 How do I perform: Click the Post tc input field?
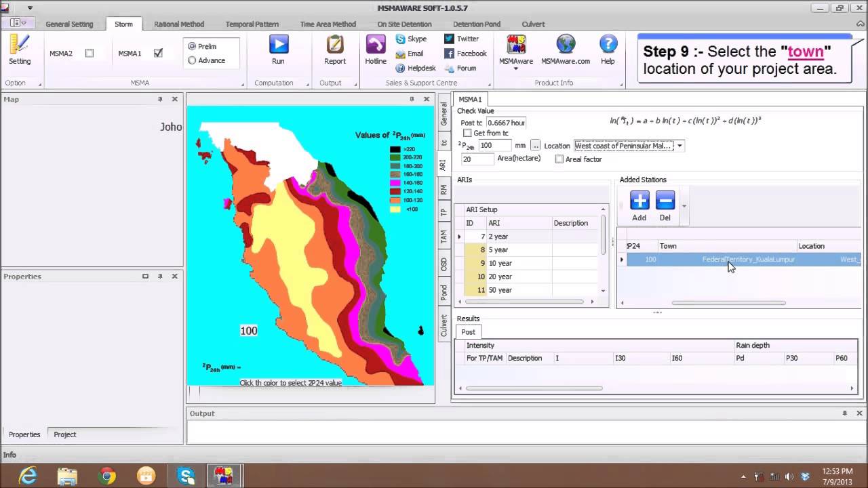point(506,123)
